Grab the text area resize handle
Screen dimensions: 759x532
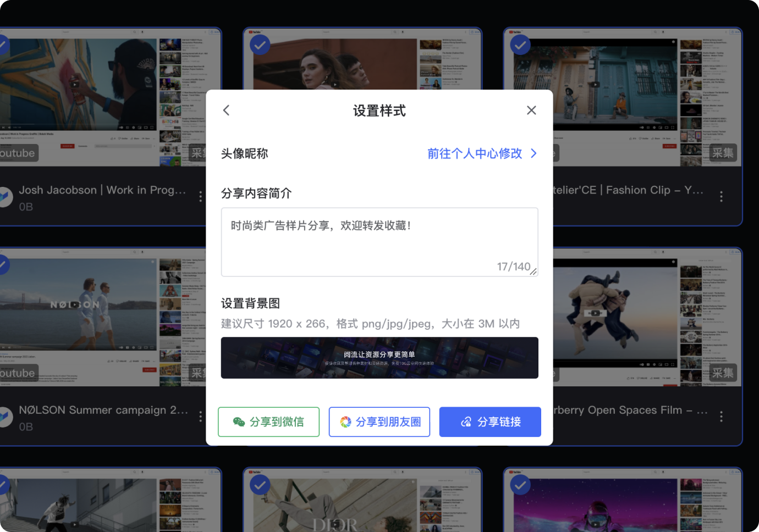[x=533, y=271]
